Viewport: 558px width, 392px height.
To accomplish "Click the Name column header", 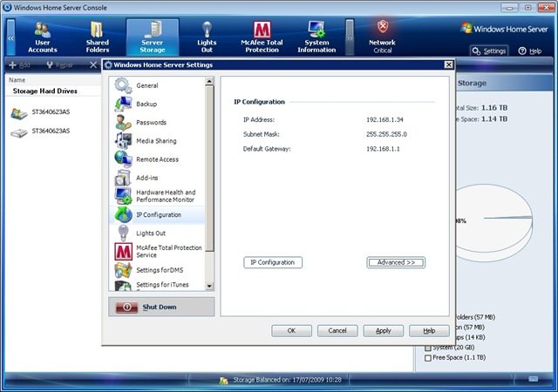I will [x=17, y=80].
